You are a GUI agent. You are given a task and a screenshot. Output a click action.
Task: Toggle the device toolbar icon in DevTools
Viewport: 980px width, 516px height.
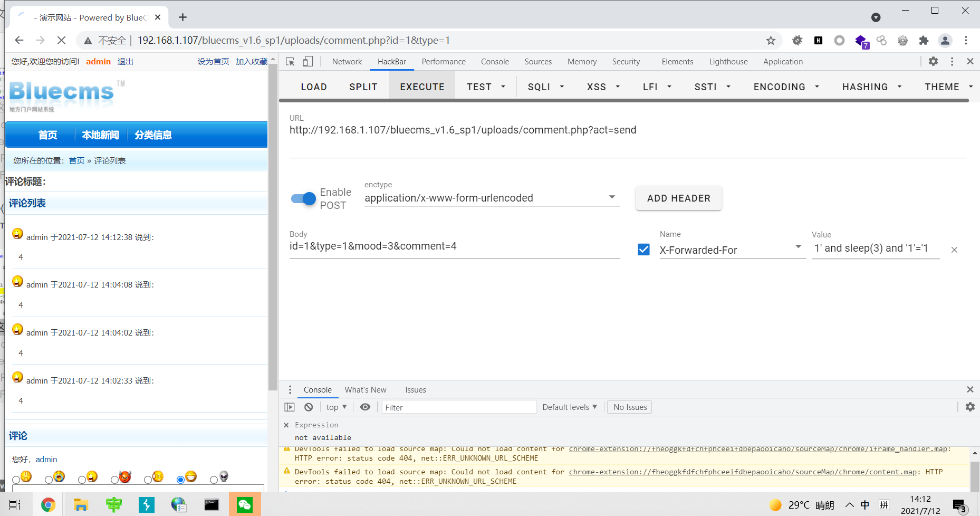click(x=308, y=62)
